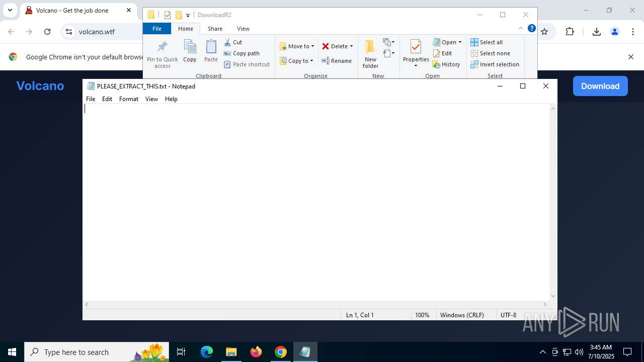Reload the volcano.wtf page in Chrome
Viewport: 644px width, 362px height.
tap(47, 32)
